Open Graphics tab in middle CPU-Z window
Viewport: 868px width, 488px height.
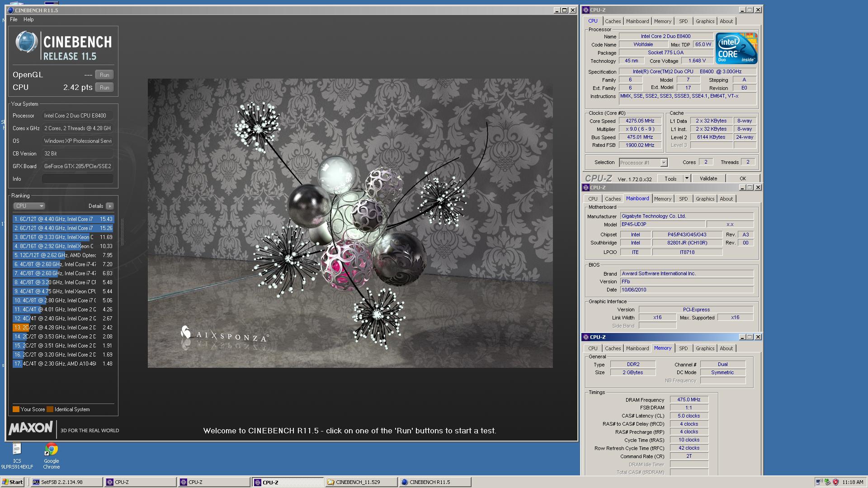(x=705, y=199)
